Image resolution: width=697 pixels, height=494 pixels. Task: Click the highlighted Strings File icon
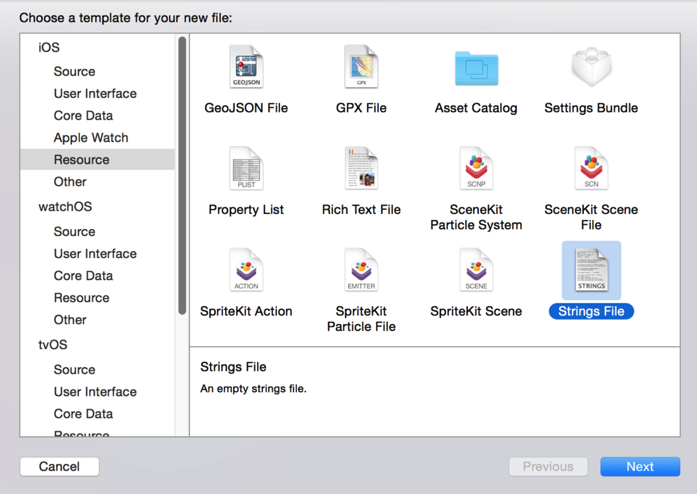[591, 270]
